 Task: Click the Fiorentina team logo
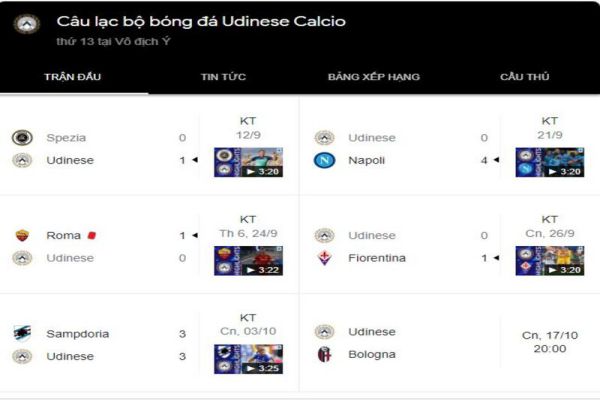324,258
